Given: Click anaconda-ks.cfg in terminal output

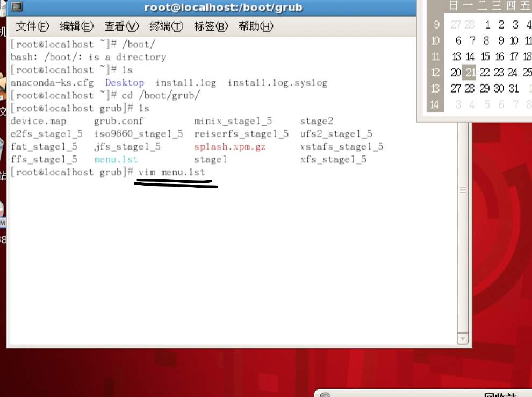Looking at the screenshot, I should pyautogui.click(x=52, y=83).
